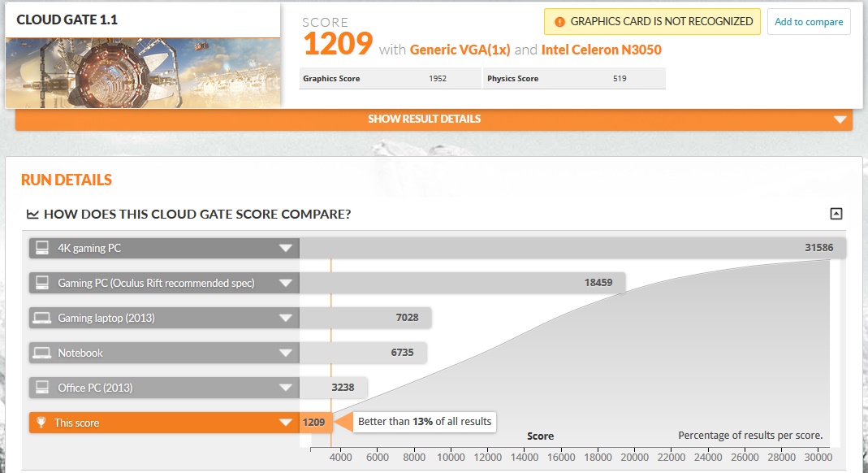Expand the Notebook dropdown arrow

pyautogui.click(x=286, y=353)
